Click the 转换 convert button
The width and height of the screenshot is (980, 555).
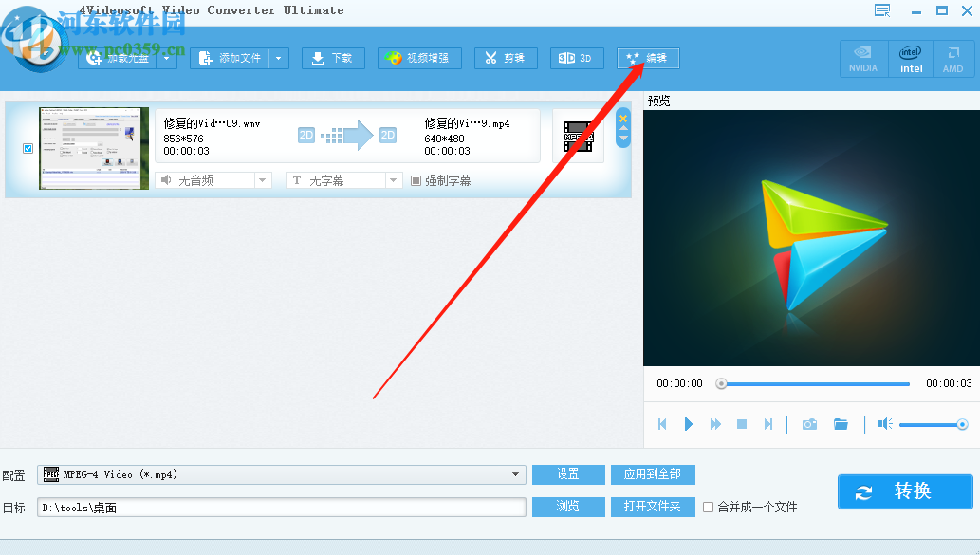tap(905, 491)
